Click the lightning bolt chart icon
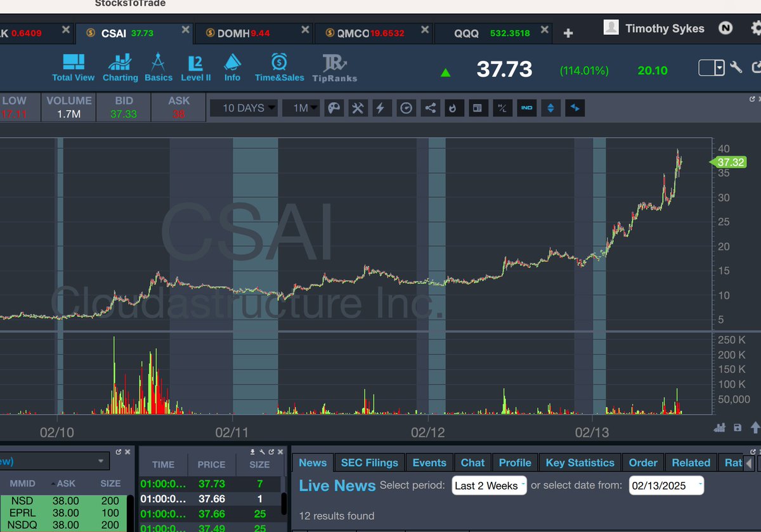Image resolution: width=761 pixels, height=532 pixels. click(x=380, y=108)
